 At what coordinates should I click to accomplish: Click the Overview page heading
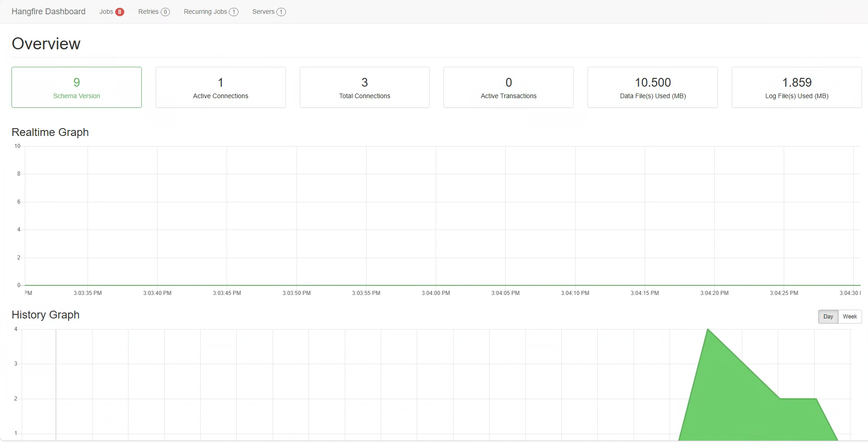(x=46, y=44)
